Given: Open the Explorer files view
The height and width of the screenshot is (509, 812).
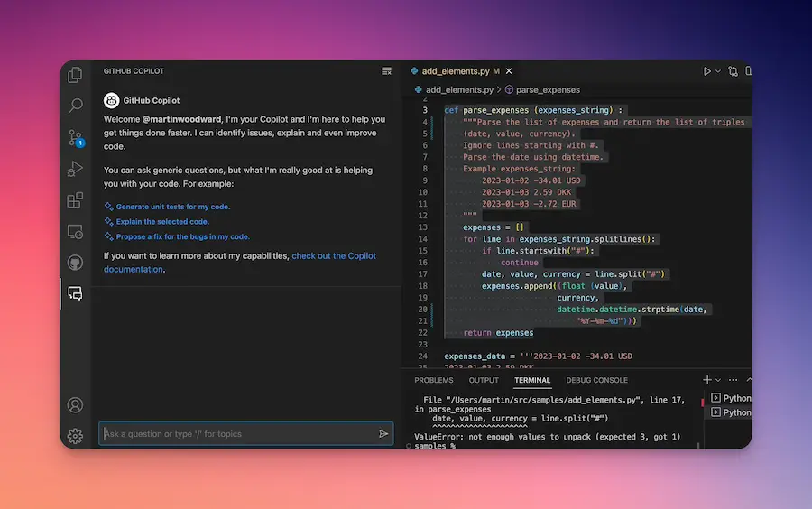Looking at the screenshot, I should 75,75.
